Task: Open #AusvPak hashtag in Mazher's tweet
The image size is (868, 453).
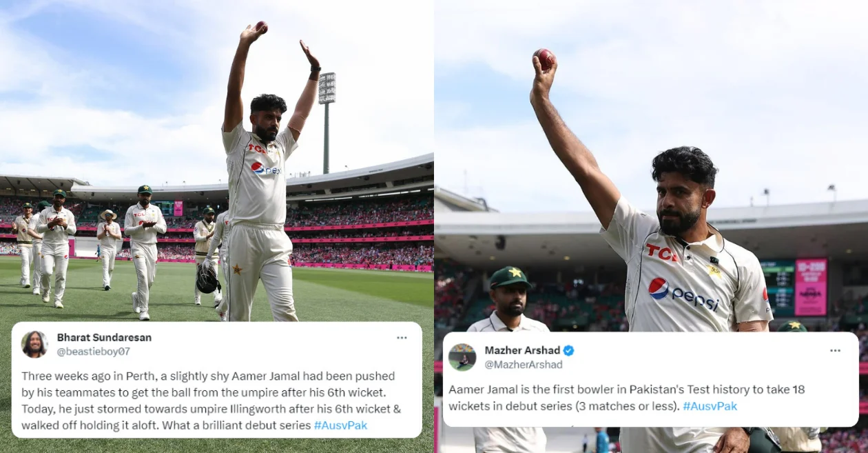Action: tap(710, 406)
